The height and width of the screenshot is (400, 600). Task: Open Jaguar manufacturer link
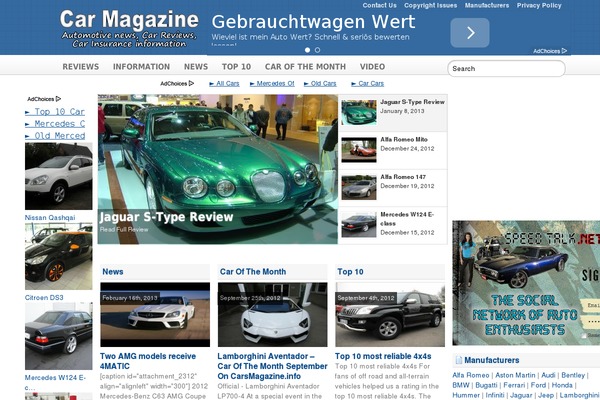[521, 395]
